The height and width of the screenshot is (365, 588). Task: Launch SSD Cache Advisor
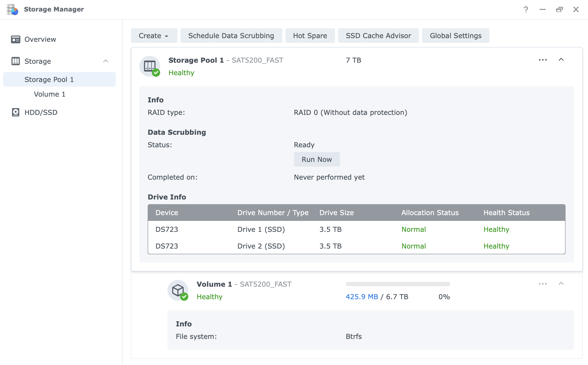(378, 36)
